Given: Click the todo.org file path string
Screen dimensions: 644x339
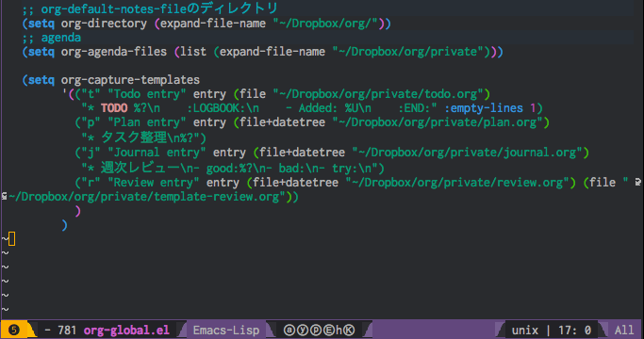Looking at the screenshot, I should pos(378,94).
